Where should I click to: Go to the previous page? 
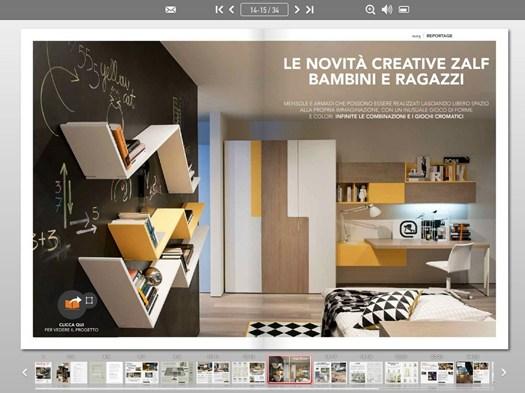tap(231, 10)
